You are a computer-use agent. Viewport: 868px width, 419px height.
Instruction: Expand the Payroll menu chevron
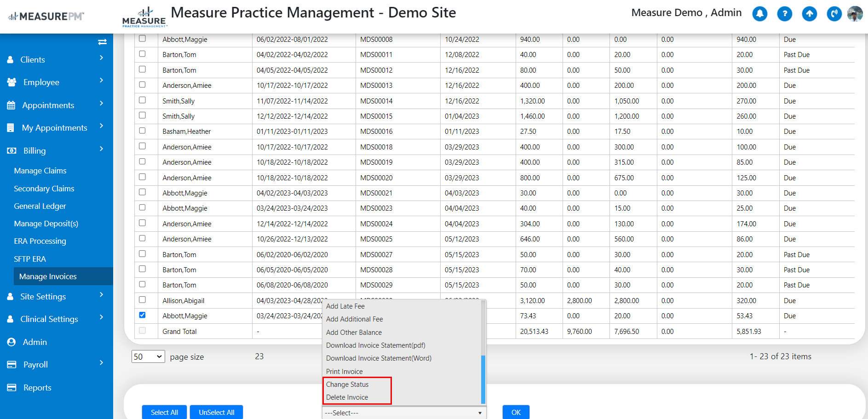coord(101,363)
